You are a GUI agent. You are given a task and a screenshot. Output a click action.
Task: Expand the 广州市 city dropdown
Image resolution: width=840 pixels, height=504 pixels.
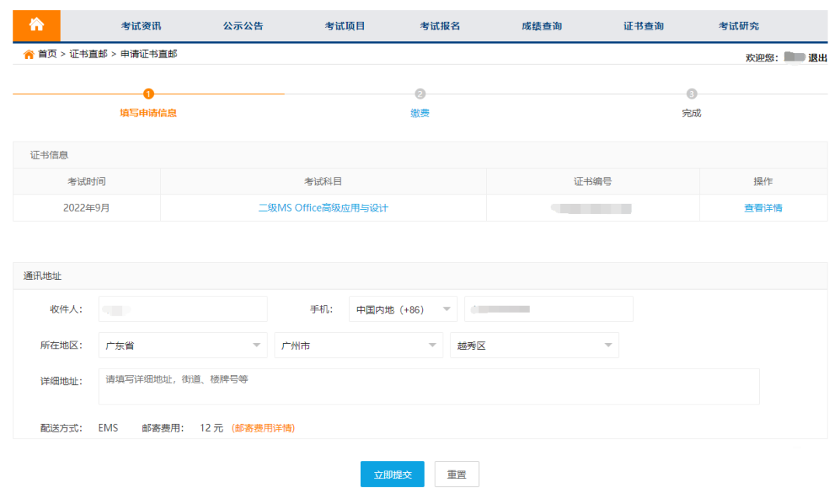point(359,345)
